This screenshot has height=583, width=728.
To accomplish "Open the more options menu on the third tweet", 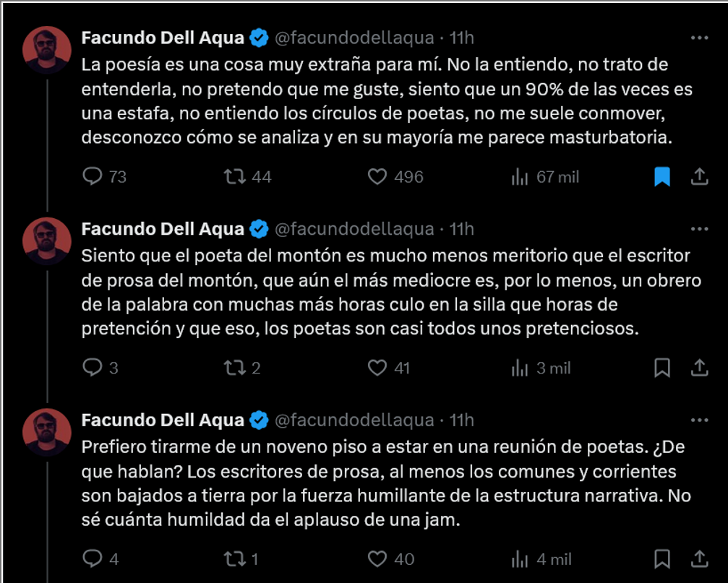I will (699, 420).
